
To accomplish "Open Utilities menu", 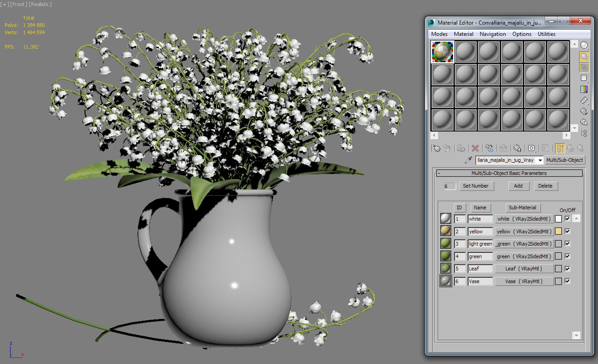I will click(x=546, y=34).
